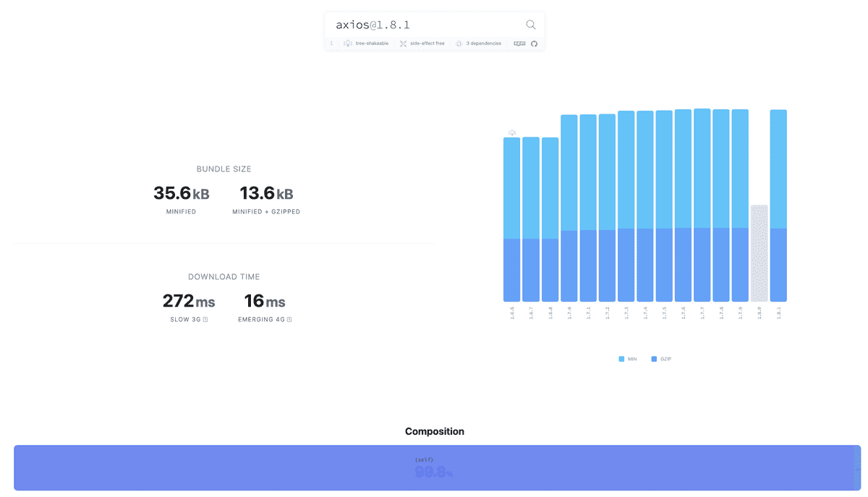Click the (self) 99.8% composition block
868x497 pixels.
tap(435, 468)
